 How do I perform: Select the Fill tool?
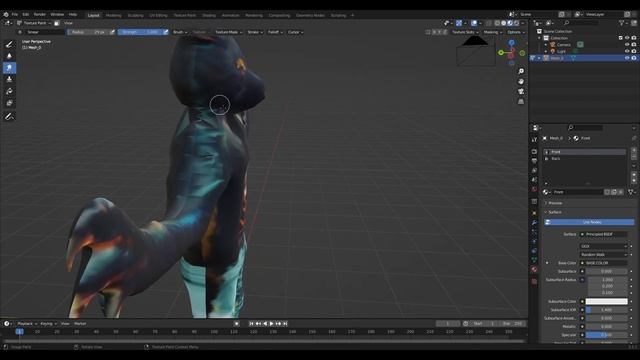9,91
